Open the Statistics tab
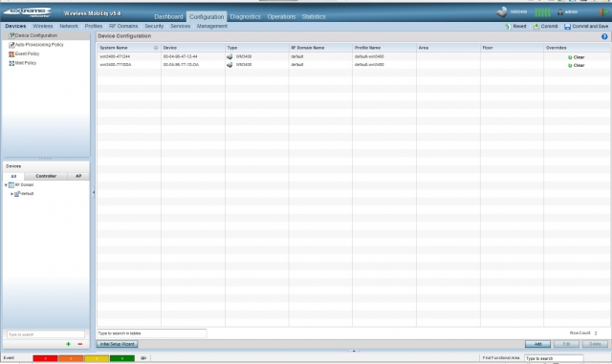 point(314,17)
